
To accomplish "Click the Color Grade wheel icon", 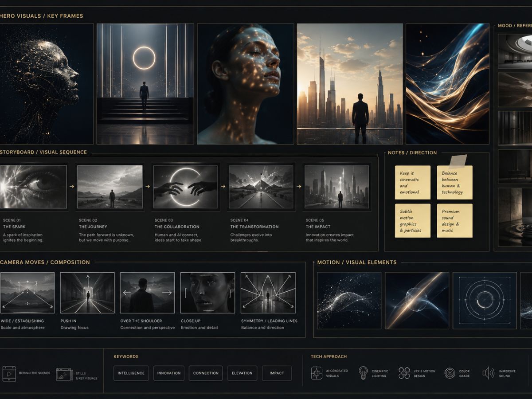I will point(450,373).
